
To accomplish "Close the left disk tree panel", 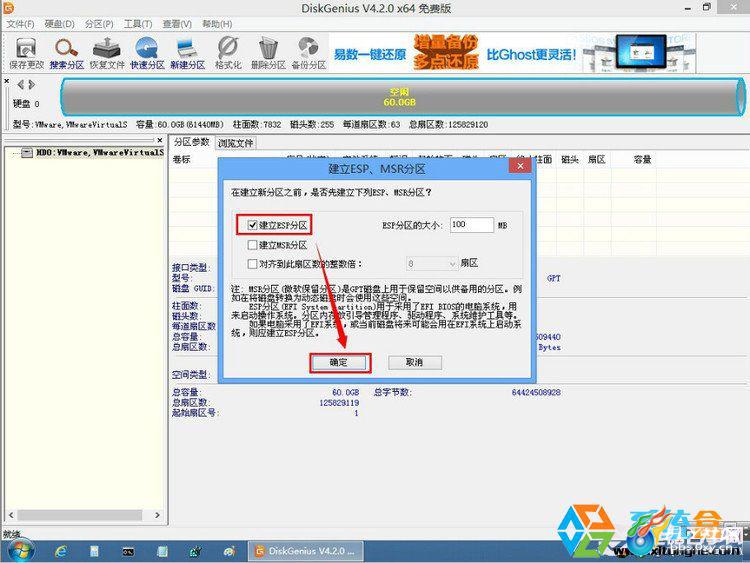I will (x=160, y=140).
